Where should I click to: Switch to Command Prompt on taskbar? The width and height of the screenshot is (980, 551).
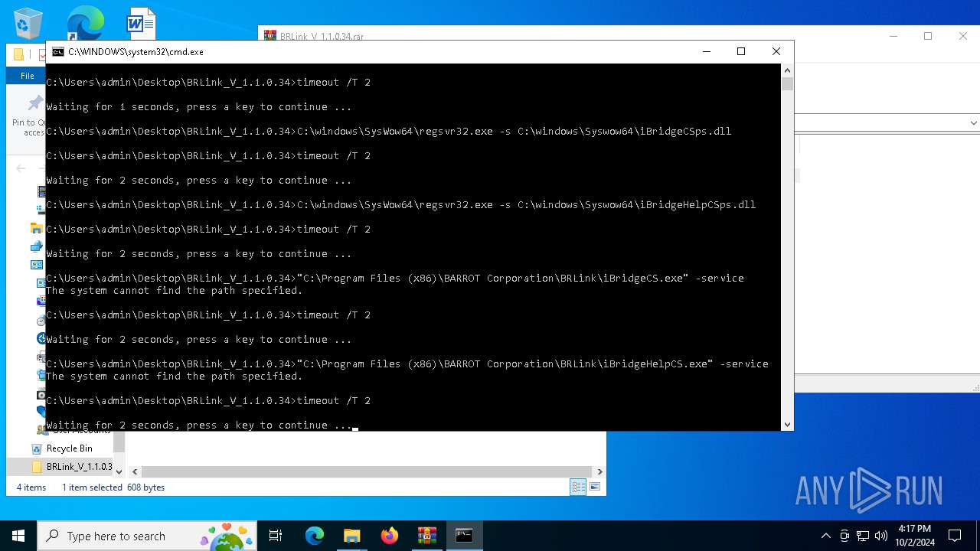pyautogui.click(x=464, y=536)
